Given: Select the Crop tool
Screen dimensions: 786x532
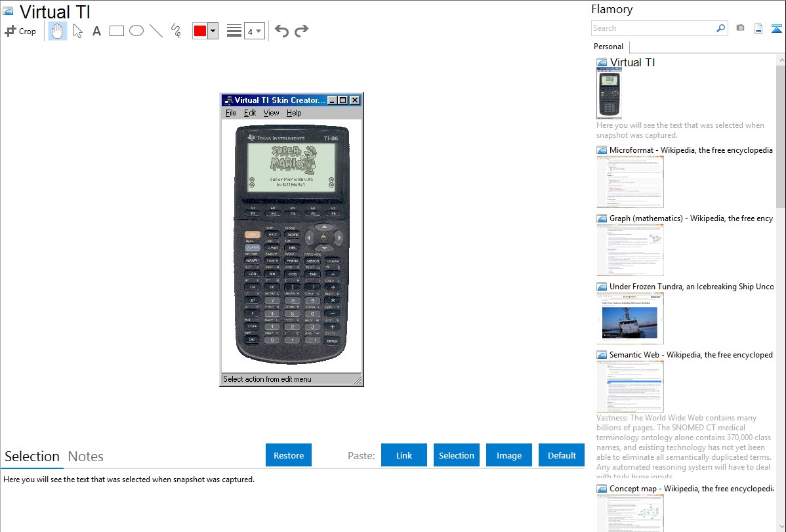Looking at the screenshot, I should point(20,31).
